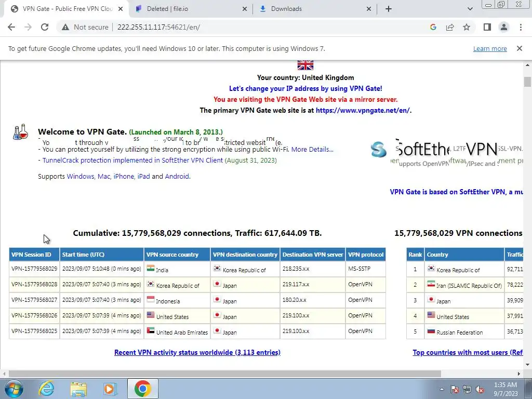Click the horizontal scrollbar thumb
532x399 pixels.
point(224,374)
